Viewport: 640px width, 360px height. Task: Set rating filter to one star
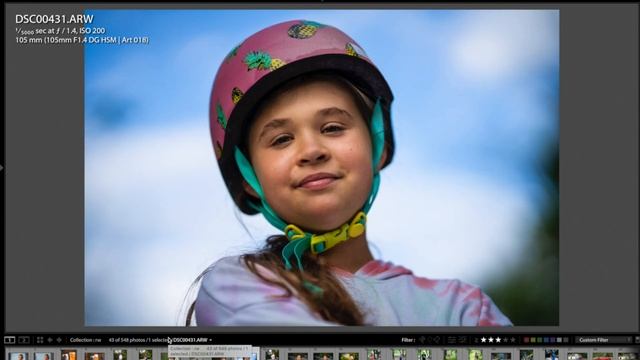484,340
